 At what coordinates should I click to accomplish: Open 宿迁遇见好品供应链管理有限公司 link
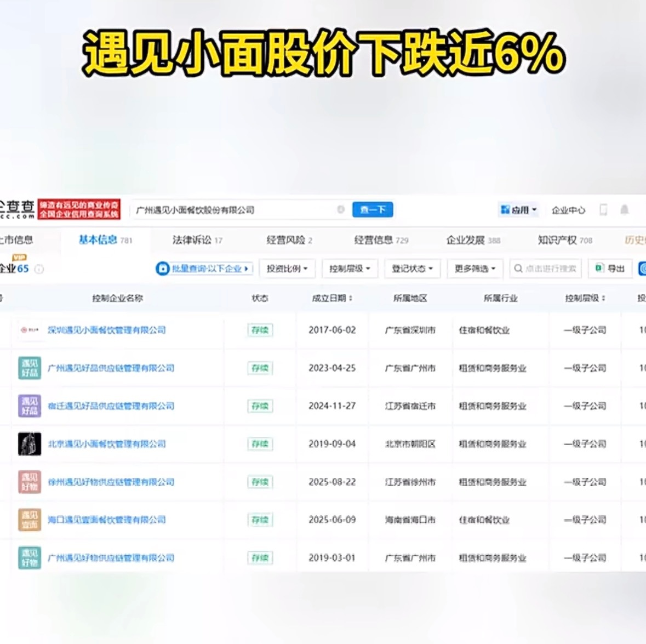[x=111, y=406]
